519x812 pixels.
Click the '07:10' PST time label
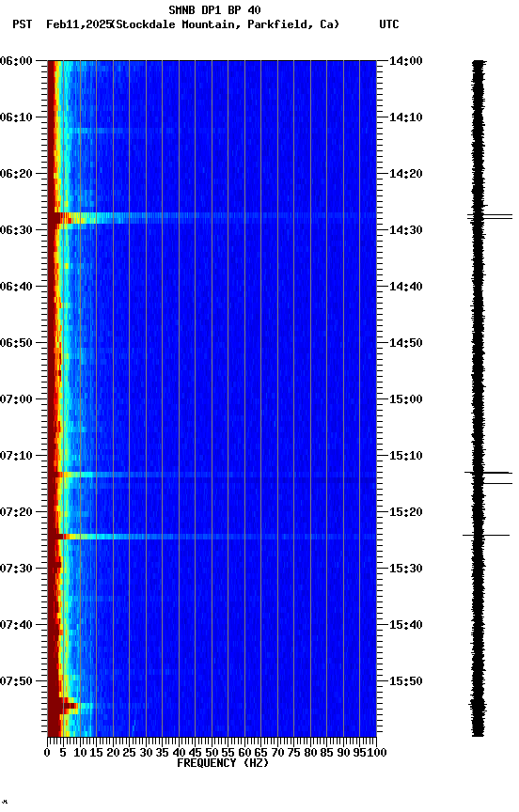coord(16,456)
